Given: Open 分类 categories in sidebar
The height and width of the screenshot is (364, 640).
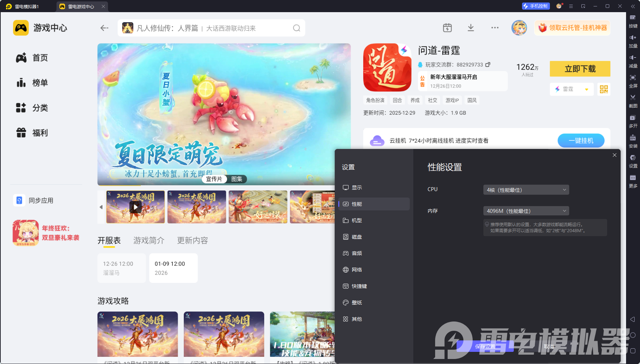Looking at the screenshot, I should (x=32, y=108).
